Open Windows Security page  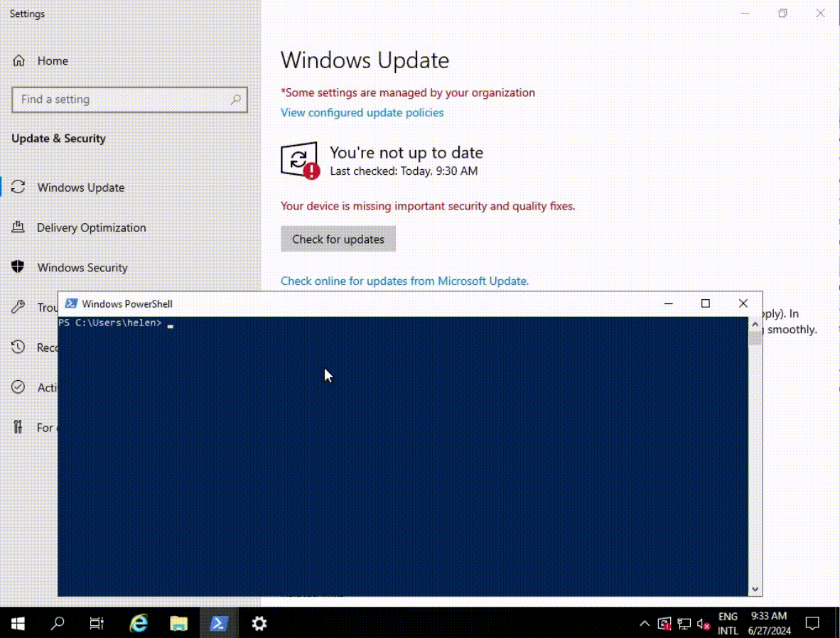coord(82,267)
